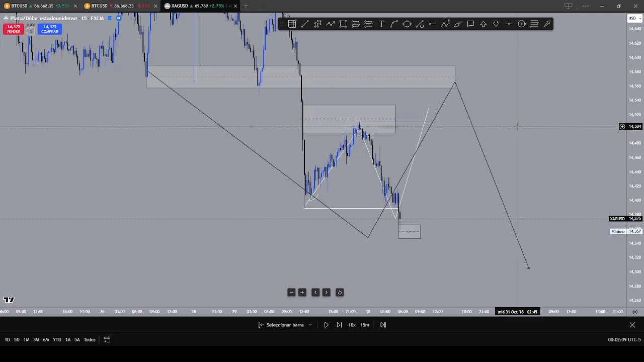Select the brush drawing tool
Image resolution: width=644 pixels, height=362 pixels.
458,24
